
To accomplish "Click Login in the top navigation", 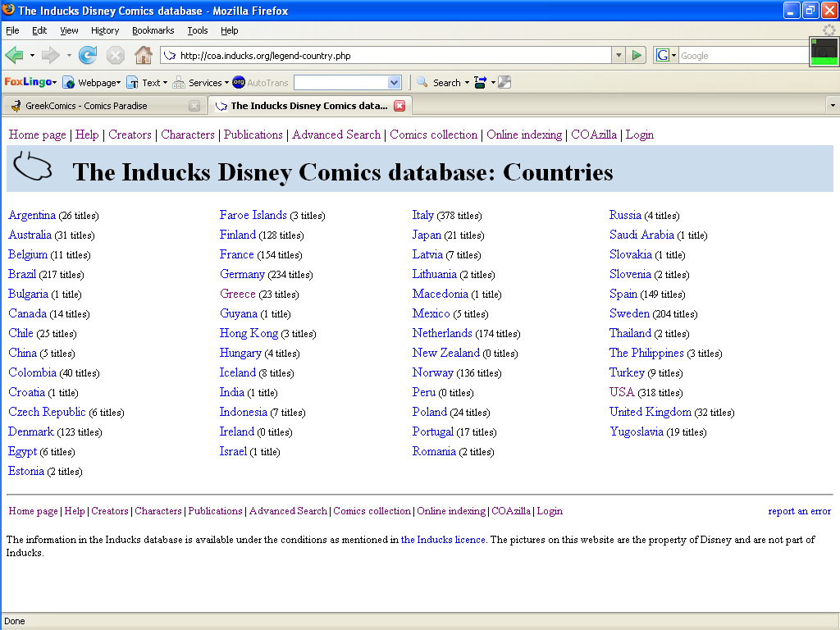I will click(x=640, y=135).
